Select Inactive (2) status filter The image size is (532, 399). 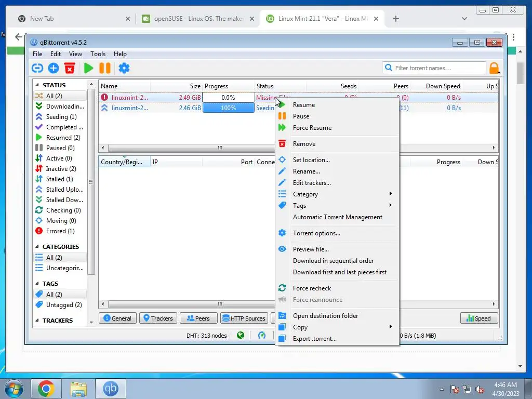(x=60, y=169)
